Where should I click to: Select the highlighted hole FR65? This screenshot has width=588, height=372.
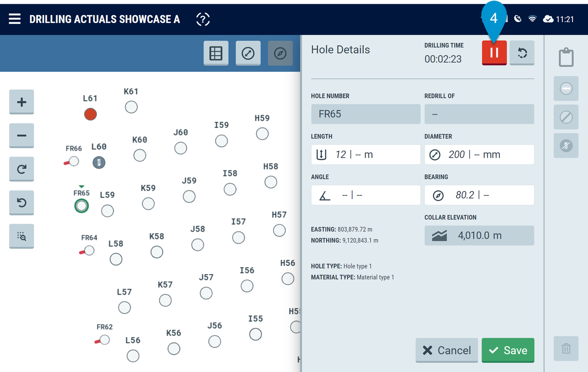(82, 206)
